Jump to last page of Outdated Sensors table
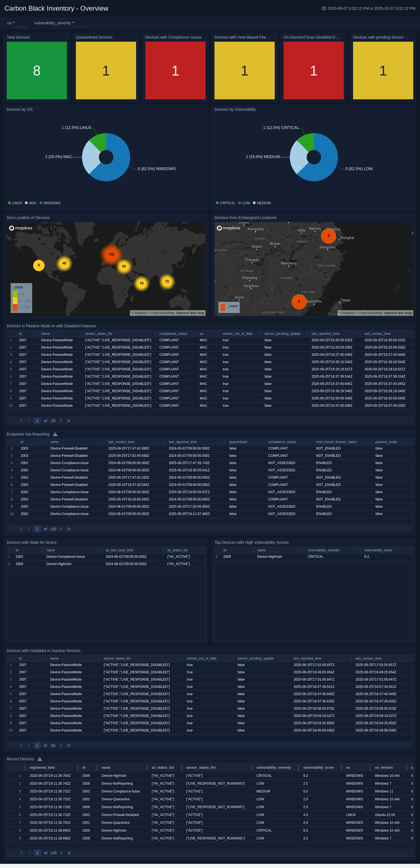Screen dimensions: 420x868 (69, 745)
